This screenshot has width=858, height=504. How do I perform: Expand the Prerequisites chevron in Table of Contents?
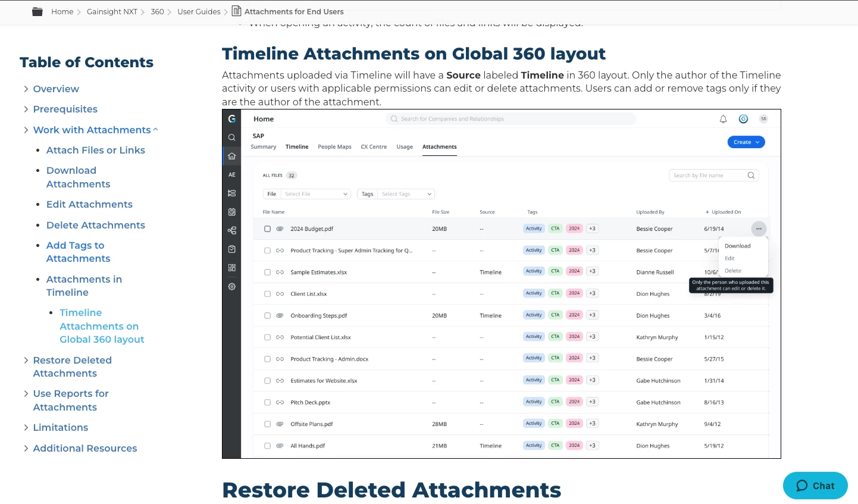26,109
